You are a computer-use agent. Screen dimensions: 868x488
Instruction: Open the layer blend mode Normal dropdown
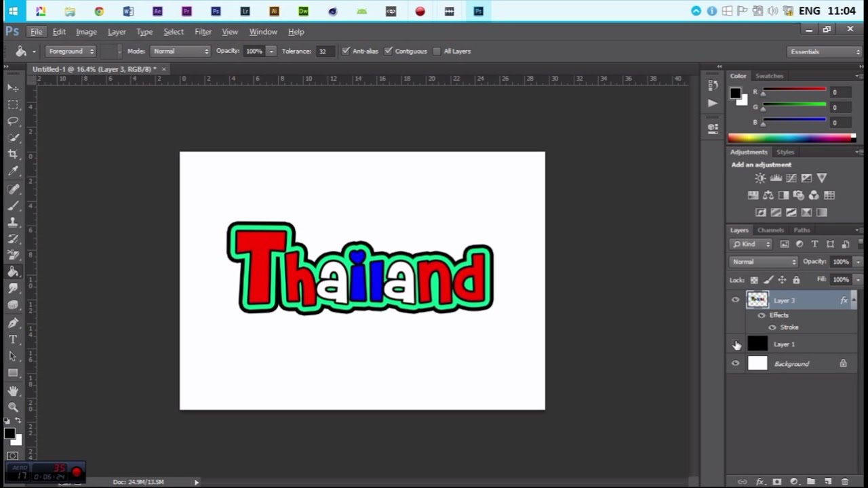click(764, 262)
